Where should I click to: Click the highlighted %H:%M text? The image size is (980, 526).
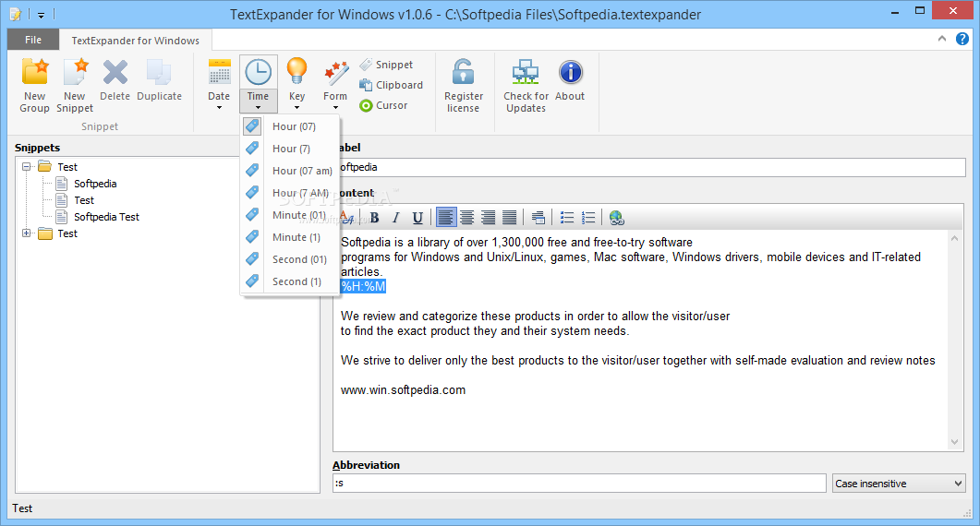(363, 286)
